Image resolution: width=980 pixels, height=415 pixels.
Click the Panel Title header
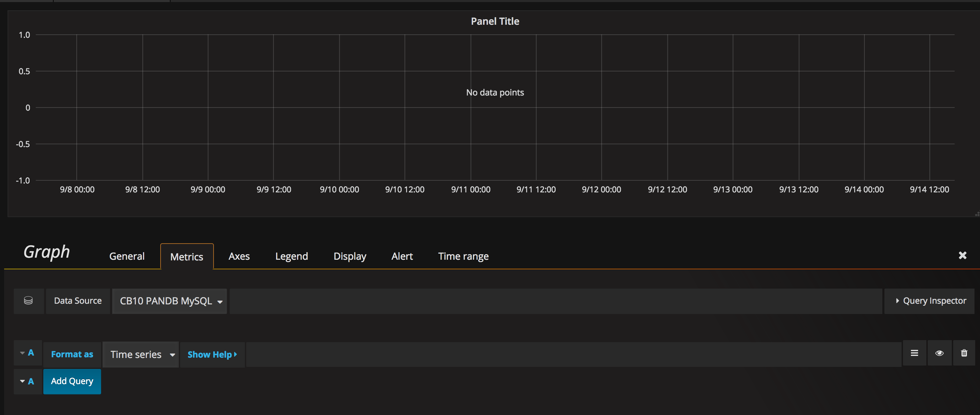[x=495, y=21]
